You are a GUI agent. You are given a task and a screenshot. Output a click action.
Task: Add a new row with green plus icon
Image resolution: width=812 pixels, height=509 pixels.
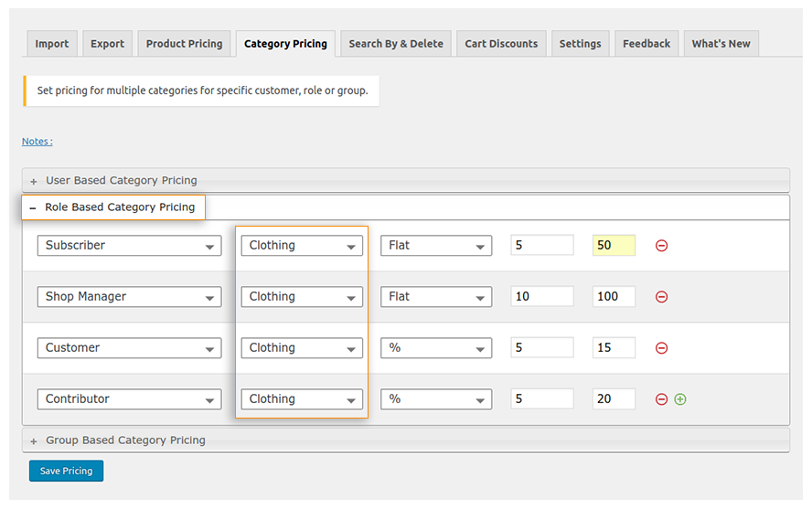[x=680, y=399]
